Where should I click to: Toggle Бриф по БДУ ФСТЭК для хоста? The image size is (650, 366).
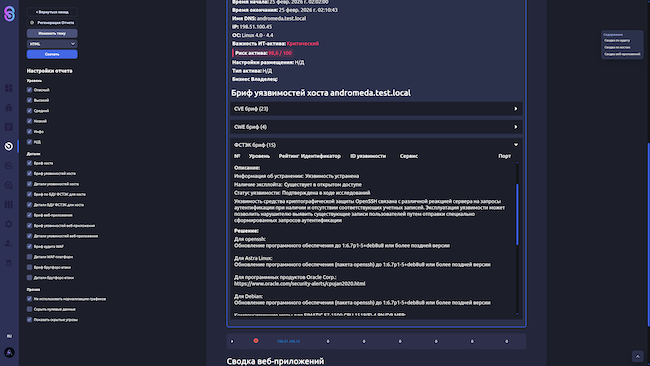(x=29, y=194)
